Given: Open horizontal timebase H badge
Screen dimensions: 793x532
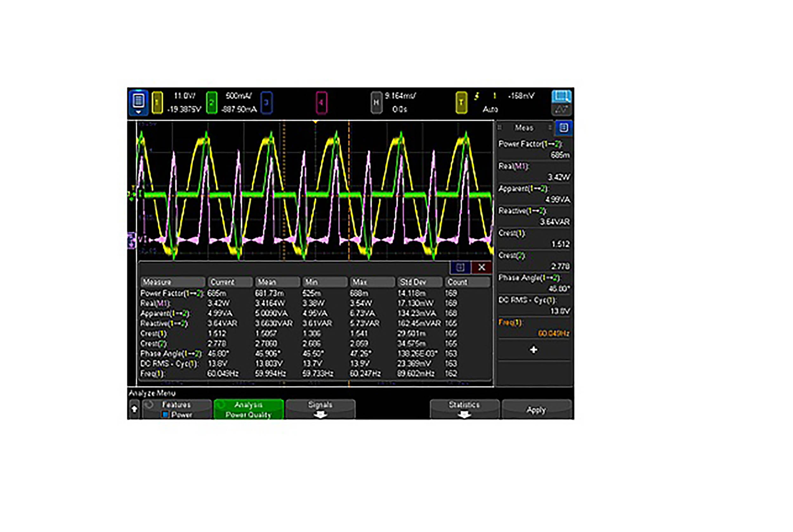Looking at the screenshot, I should point(376,102).
